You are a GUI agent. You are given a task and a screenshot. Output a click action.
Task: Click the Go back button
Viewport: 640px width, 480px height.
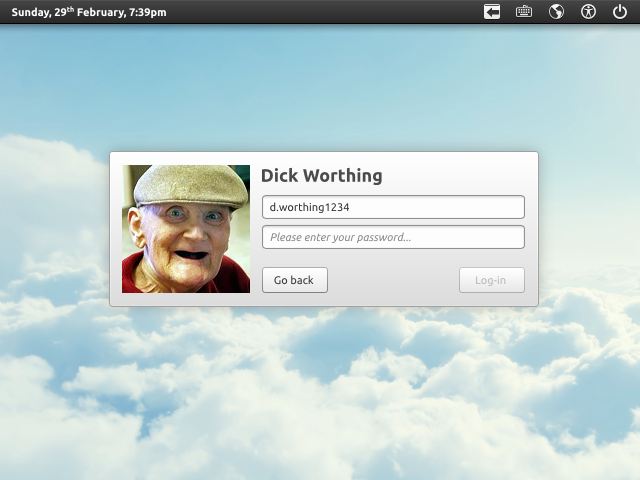click(295, 280)
